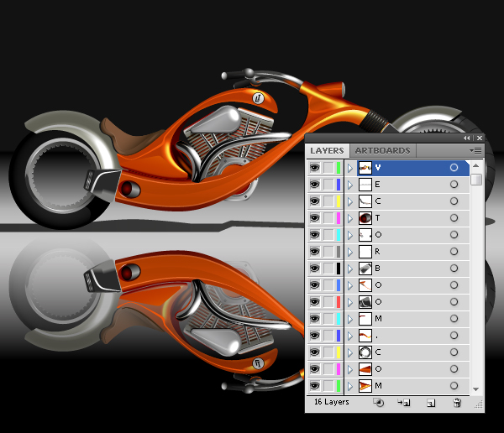504x433 pixels.
Task: Click target circle of layer T
Action: click(454, 217)
